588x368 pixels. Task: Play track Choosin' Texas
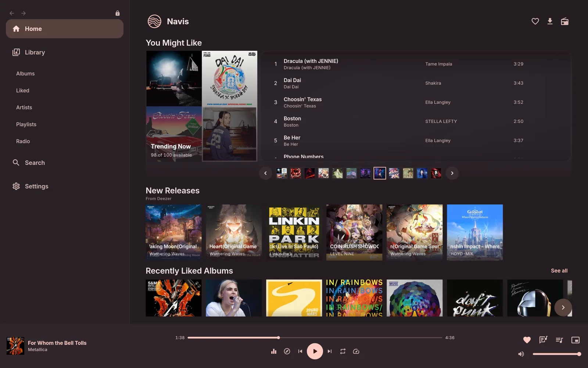point(416,102)
